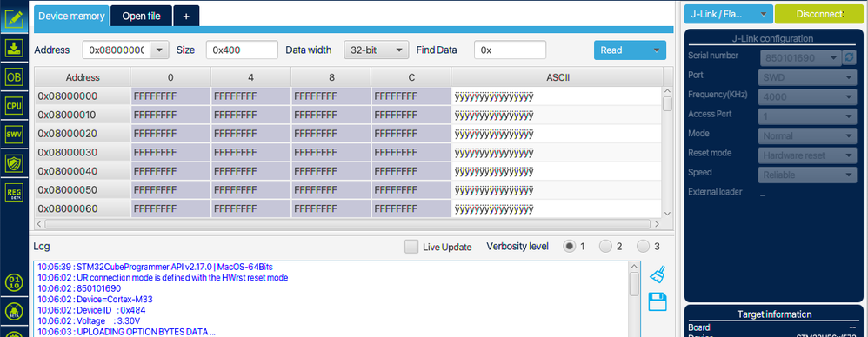Select the address row 0x08000050
The image size is (868, 337).
[83, 190]
